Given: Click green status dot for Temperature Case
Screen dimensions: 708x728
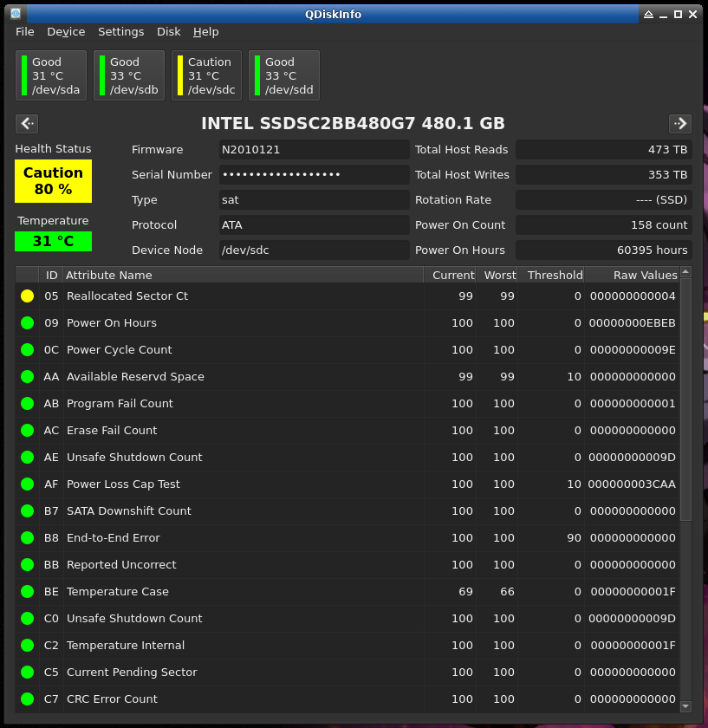Looking at the screenshot, I should (x=28, y=592).
